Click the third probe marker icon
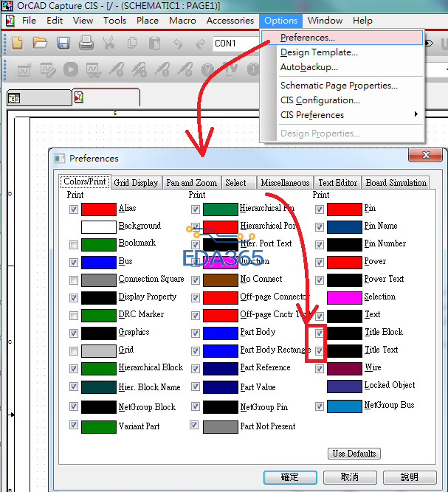 point(162,69)
